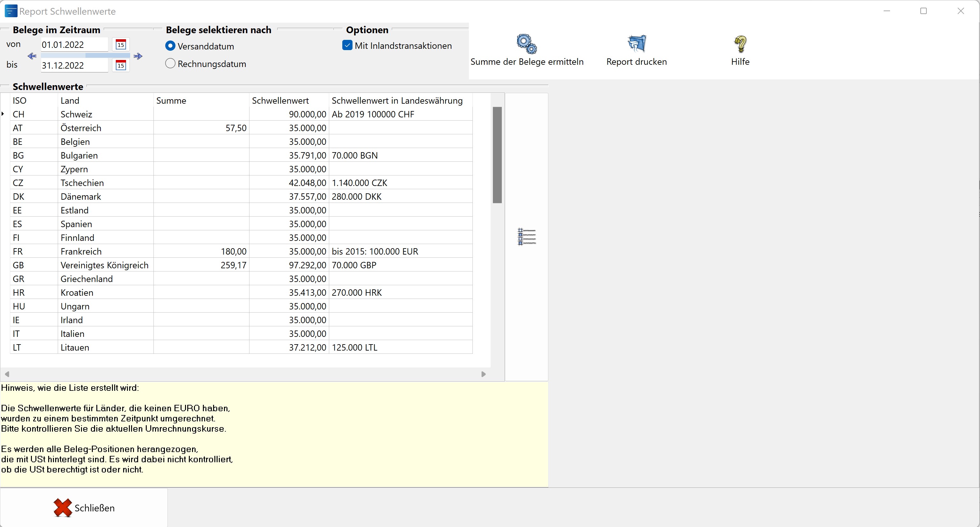This screenshot has height=527, width=980.
Task: Click the Summe column header
Action: [x=201, y=100]
